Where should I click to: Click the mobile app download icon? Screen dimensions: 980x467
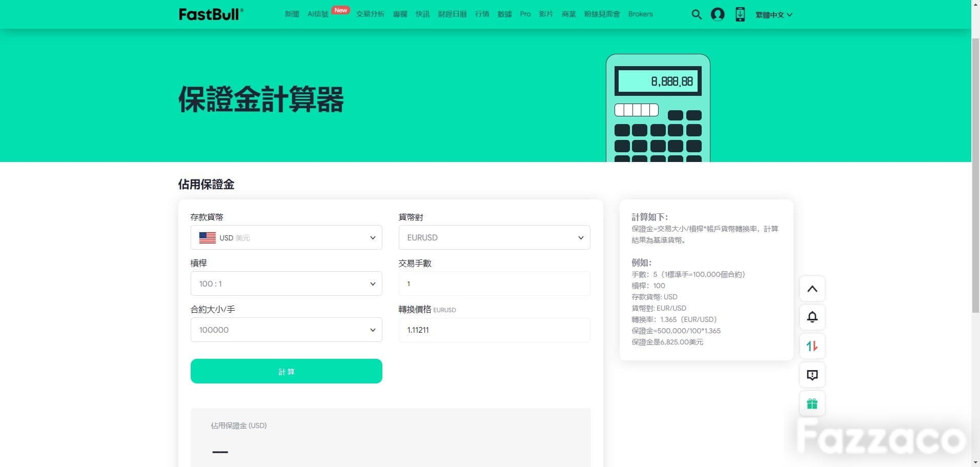coord(740,14)
